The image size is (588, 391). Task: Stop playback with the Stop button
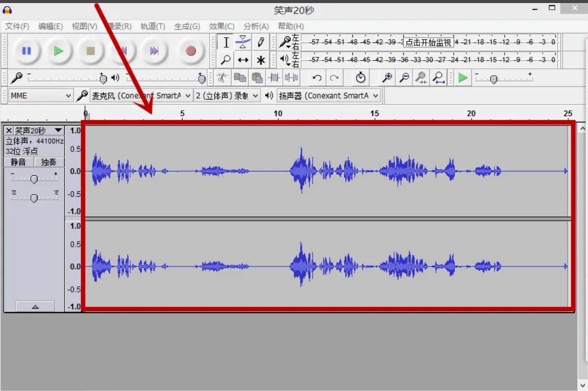91,51
